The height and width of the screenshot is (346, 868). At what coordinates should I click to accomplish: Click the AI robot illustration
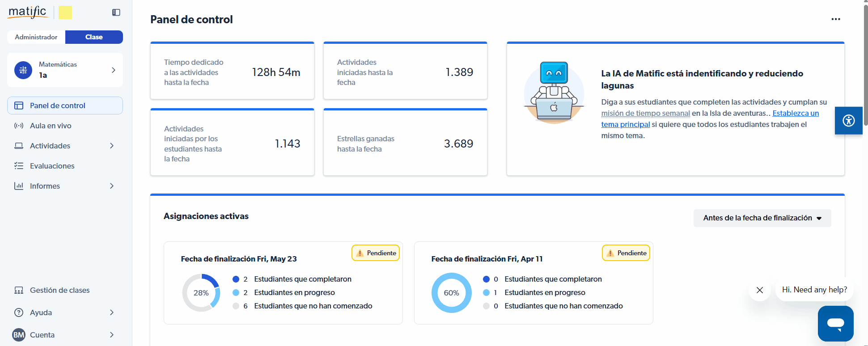point(554,93)
